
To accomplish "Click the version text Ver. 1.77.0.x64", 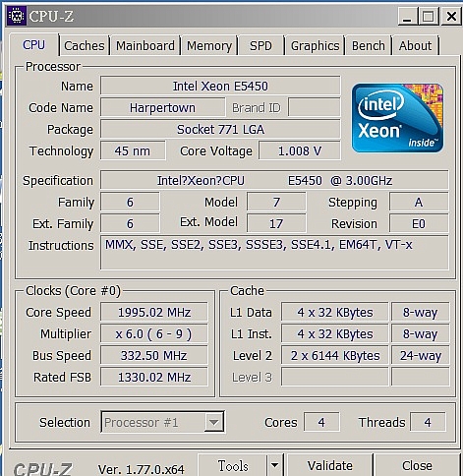I will coord(141,469).
